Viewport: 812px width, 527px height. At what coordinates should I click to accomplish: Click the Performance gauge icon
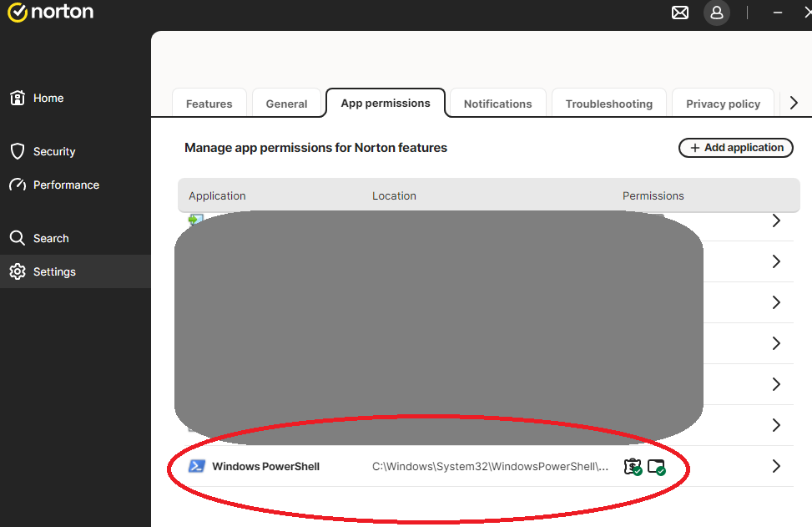[18, 185]
